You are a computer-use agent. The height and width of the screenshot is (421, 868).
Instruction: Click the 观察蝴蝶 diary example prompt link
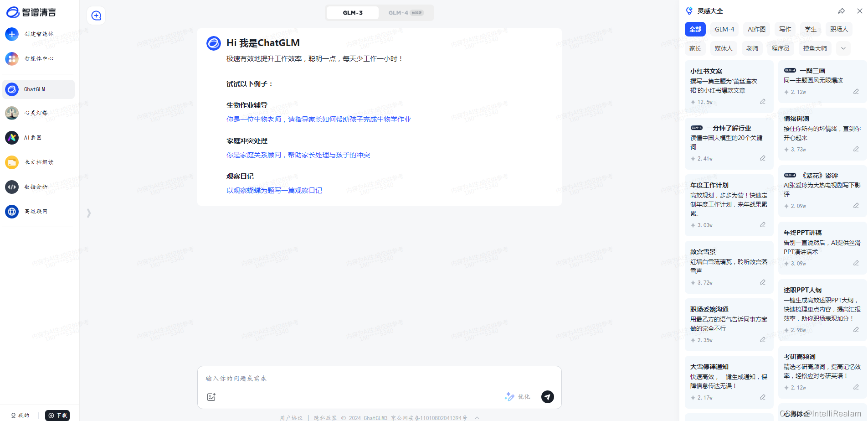(x=274, y=191)
